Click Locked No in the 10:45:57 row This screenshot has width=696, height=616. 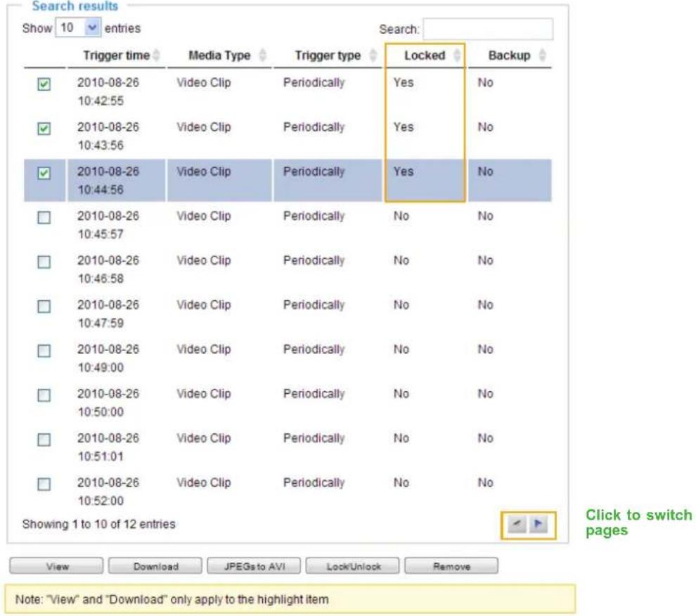click(401, 216)
